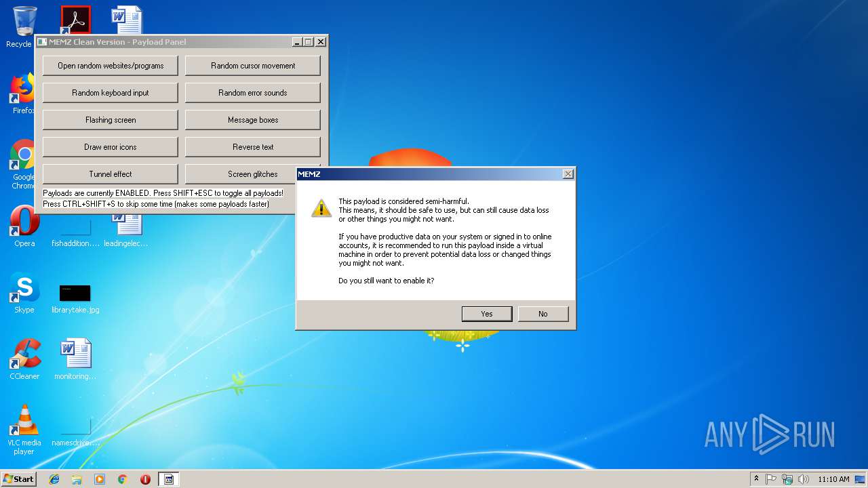Close the MEMZ warning dialog
This screenshot has width=868, height=488.
568,174
